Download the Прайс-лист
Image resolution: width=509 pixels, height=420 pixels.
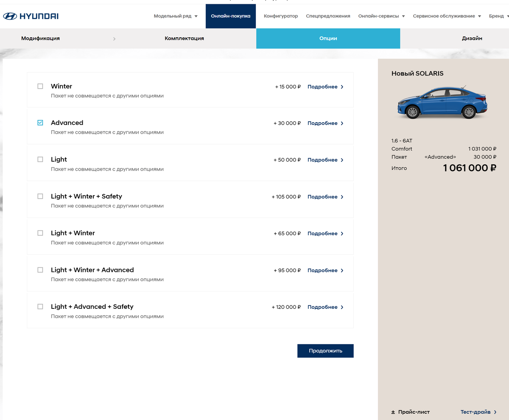pyautogui.click(x=414, y=412)
